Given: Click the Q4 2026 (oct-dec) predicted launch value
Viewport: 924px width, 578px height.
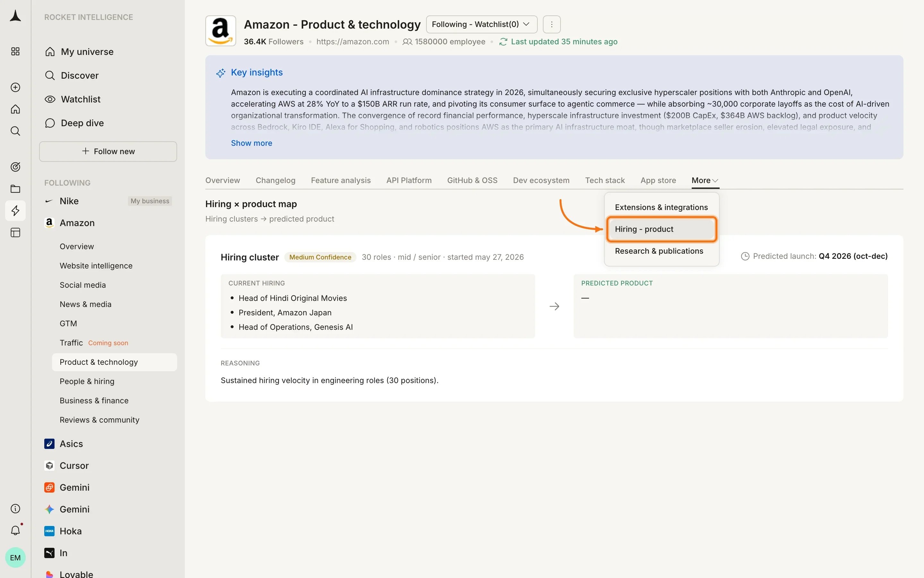Looking at the screenshot, I should [853, 256].
